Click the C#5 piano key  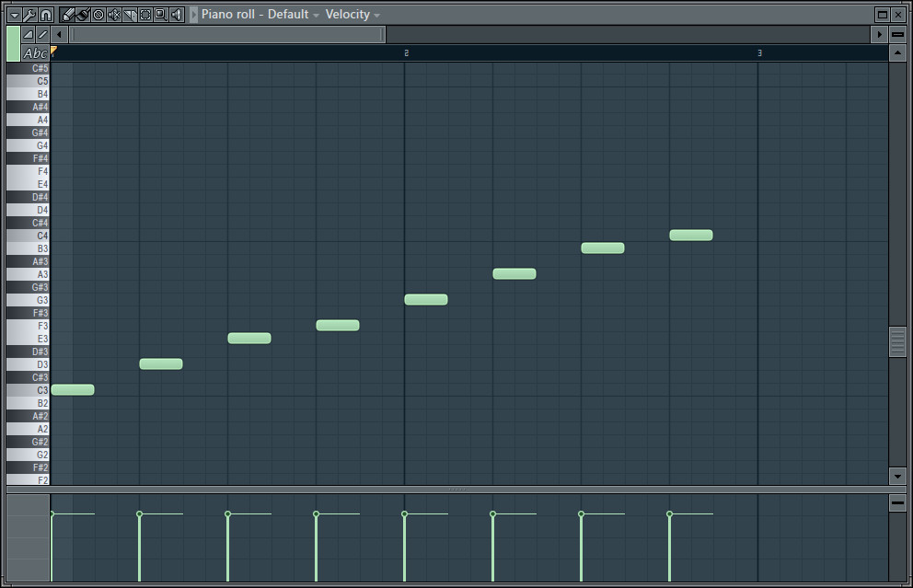[x=28, y=69]
